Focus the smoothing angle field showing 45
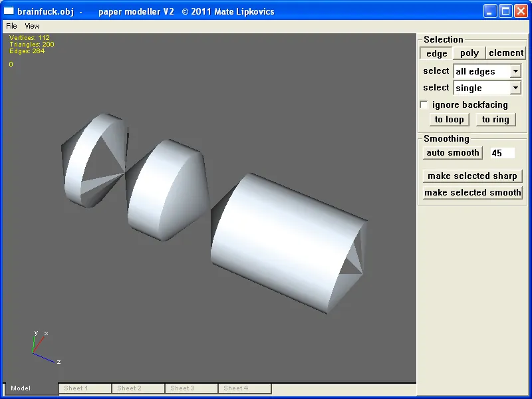Screen dimensions: 532x399 [x=502, y=153]
